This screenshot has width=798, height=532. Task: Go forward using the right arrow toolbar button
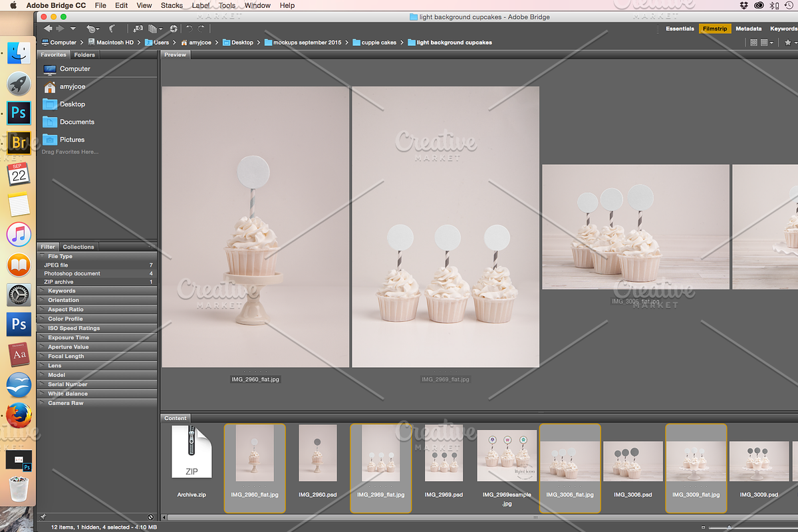(x=60, y=29)
